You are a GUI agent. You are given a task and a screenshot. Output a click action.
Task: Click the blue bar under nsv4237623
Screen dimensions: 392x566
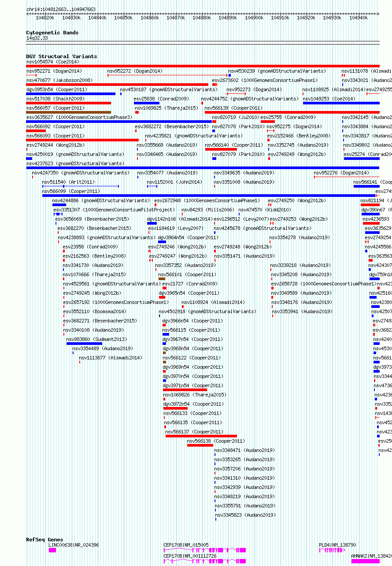tap(203, 168)
